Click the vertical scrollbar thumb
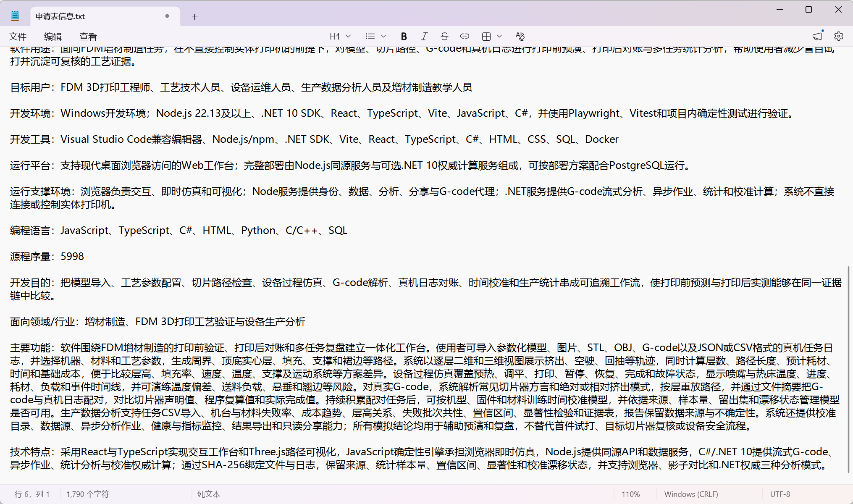Screen dimensions: 853x504 coord(849,370)
